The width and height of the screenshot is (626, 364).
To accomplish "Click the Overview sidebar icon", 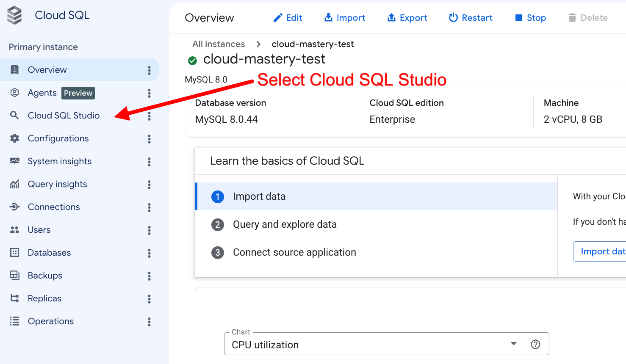I will [14, 70].
